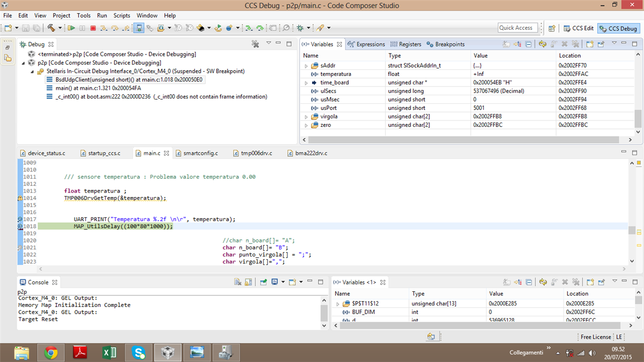Image resolution: width=644 pixels, height=362 pixels.
Task: Expand the sAddr struct variable
Action: (x=306, y=66)
